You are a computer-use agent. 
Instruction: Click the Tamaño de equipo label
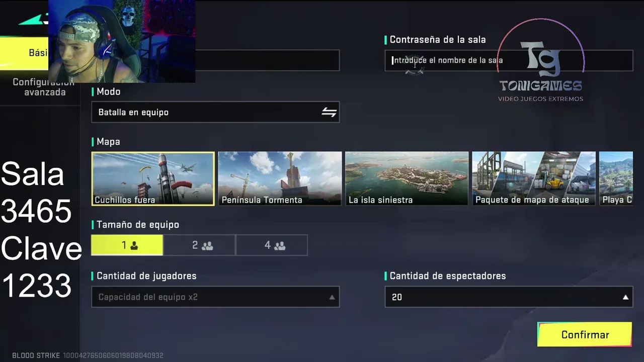pos(138,225)
